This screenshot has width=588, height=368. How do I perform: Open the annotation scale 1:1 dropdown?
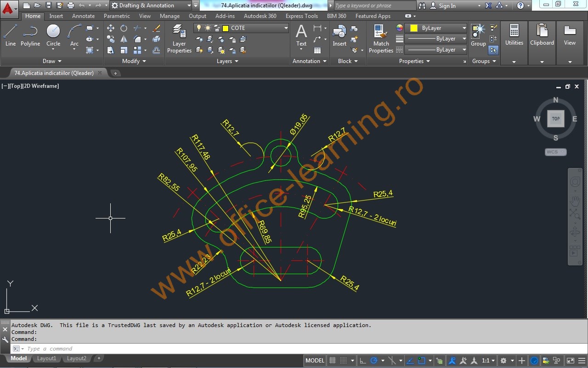click(489, 361)
